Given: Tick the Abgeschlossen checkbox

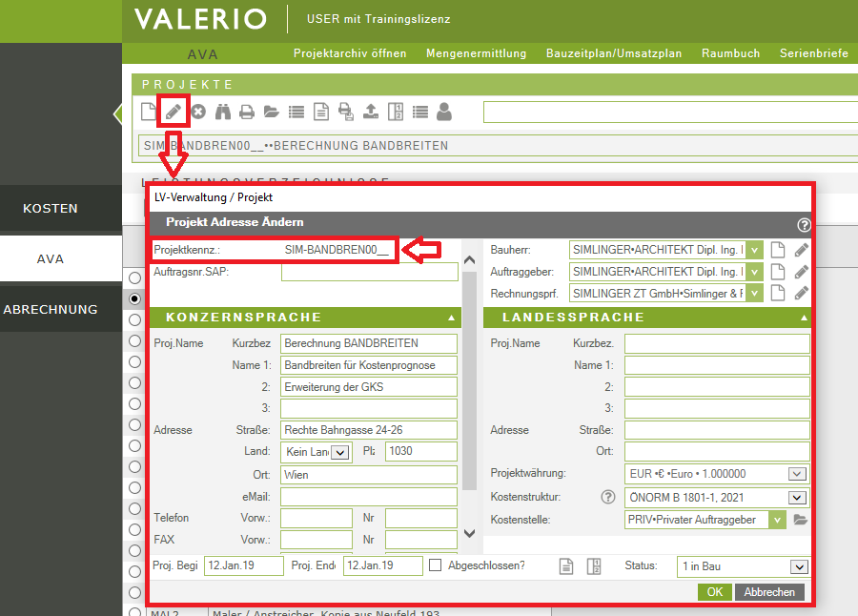Looking at the screenshot, I should click(436, 565).
